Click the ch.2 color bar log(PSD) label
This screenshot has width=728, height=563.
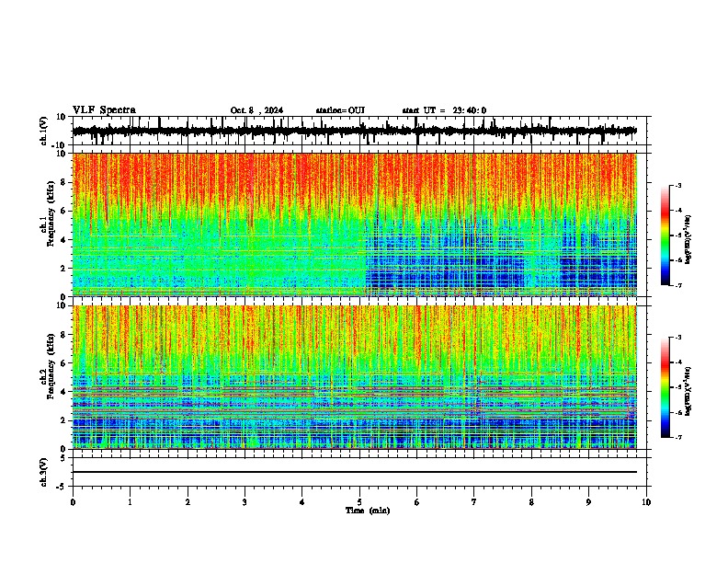click(x=688, y=391)
